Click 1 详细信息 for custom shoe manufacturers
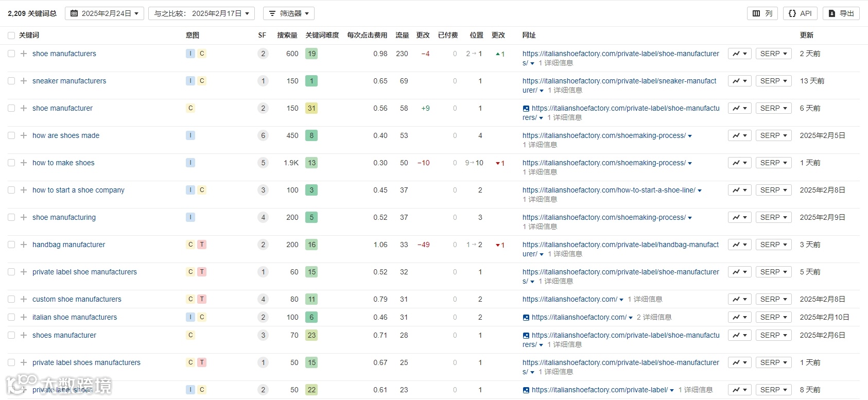The image size is (868, 400). click(645, 299)
